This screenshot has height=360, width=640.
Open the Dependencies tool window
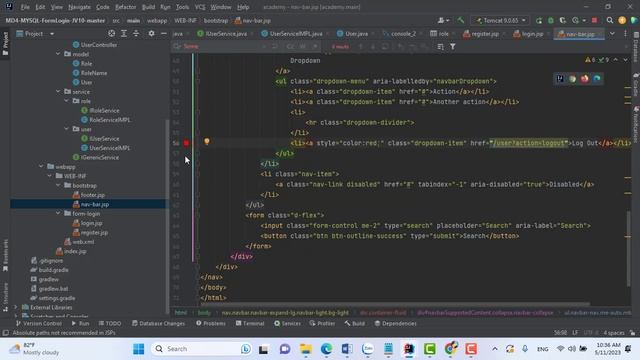point(396,323)
